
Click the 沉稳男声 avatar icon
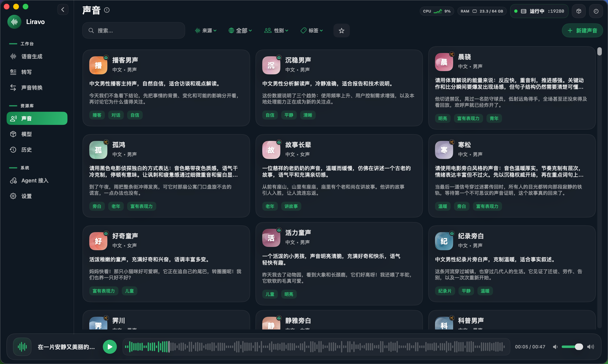(271, 65)
